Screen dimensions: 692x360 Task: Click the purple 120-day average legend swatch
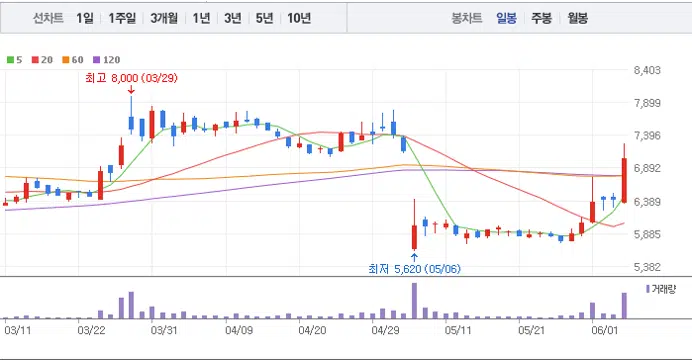97,60
